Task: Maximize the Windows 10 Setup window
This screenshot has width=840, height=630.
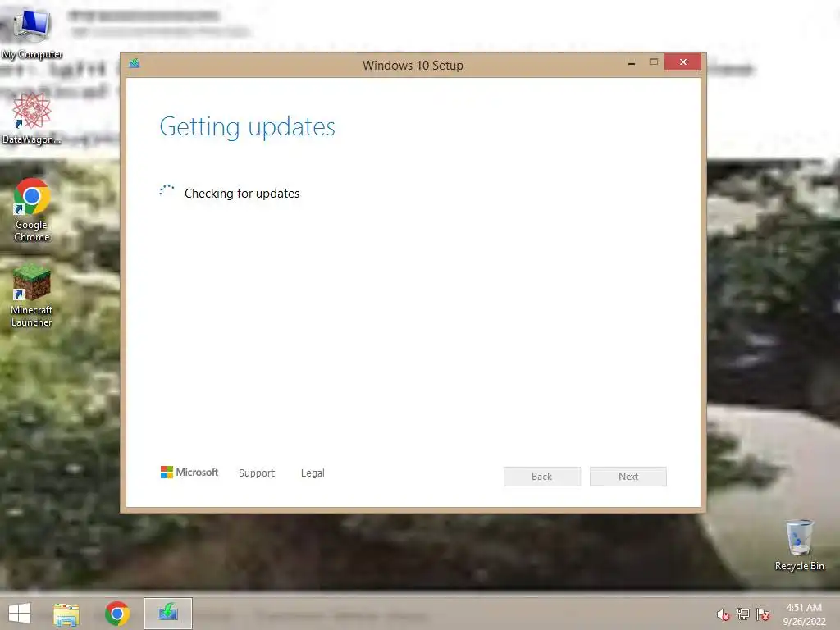Action: tap(654, 62)
